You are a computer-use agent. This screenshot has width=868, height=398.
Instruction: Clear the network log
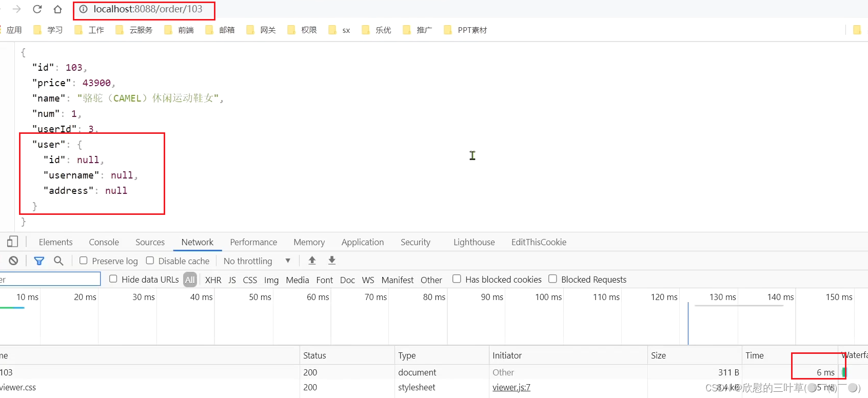tap(13, 261)
